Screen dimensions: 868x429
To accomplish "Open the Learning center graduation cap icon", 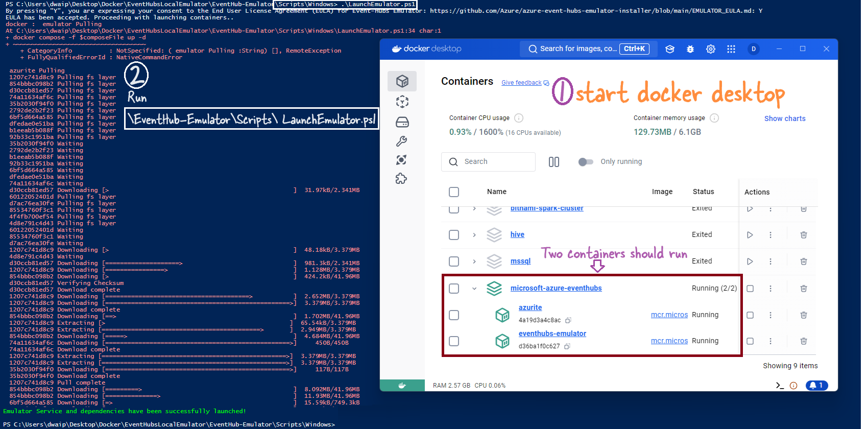I will pos(670,49).
